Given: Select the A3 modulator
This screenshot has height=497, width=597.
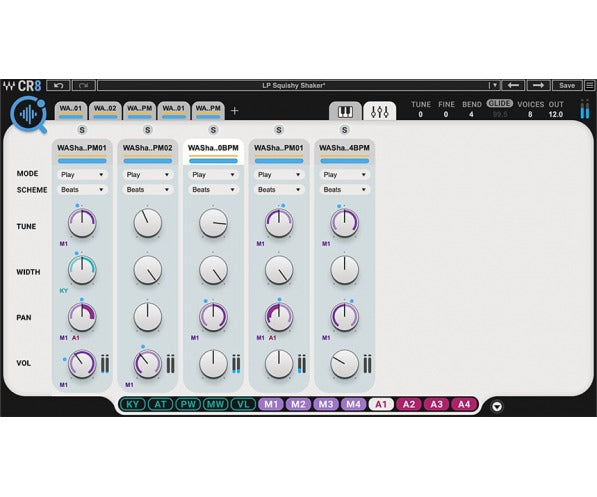Looking at the screenshot, I should pos(436,404).
